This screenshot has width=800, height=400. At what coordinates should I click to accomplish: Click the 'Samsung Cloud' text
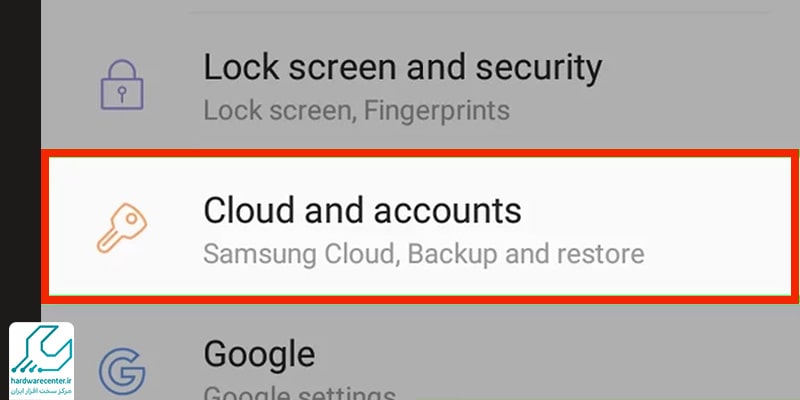[299, 254]
